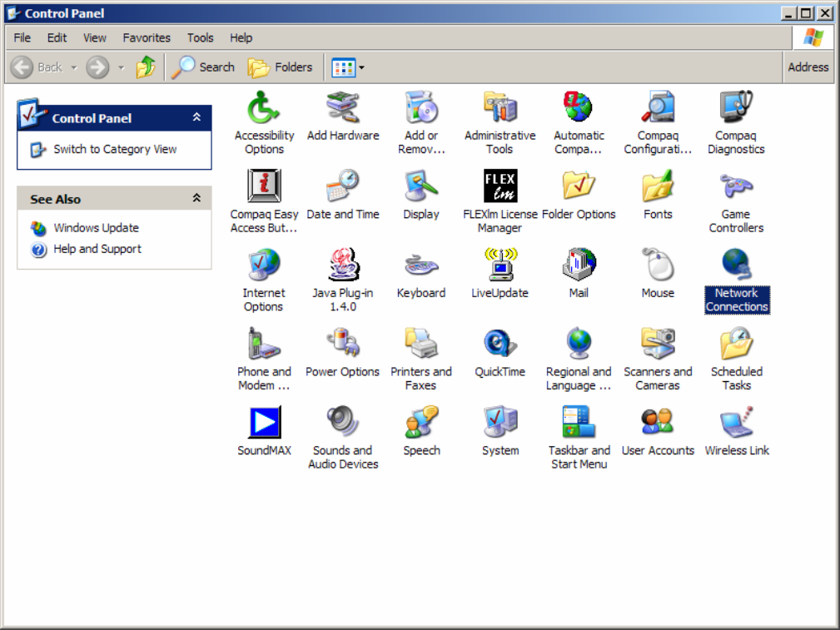This screenshot has width=840, height=630.
Task: Click the Forward navigation button
Action: [x=98, y=67]
